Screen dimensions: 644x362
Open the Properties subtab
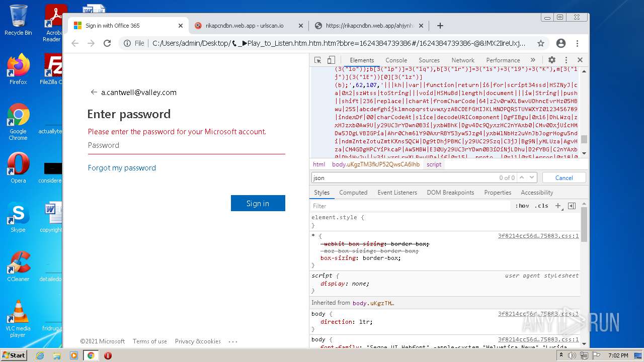[498, 193]
